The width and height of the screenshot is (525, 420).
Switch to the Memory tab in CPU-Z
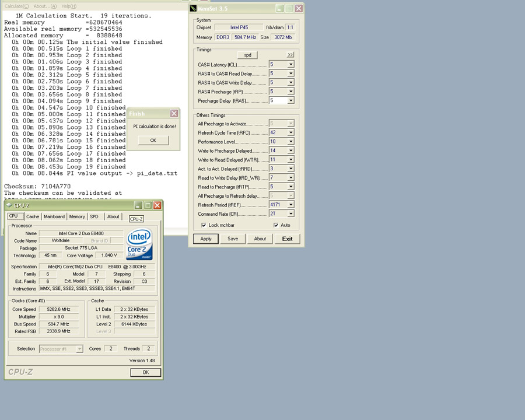click(77, 216)
